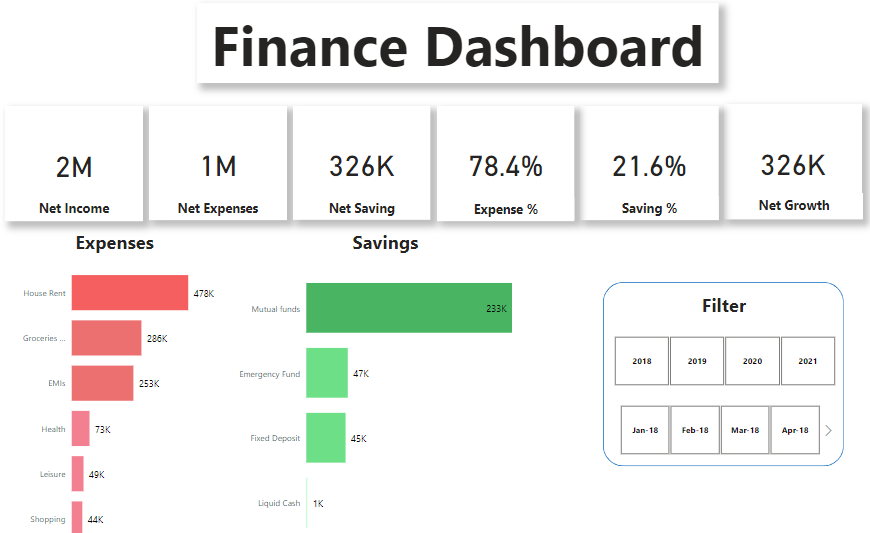Choose Feb-18 in the month slicer

[695, 430]
